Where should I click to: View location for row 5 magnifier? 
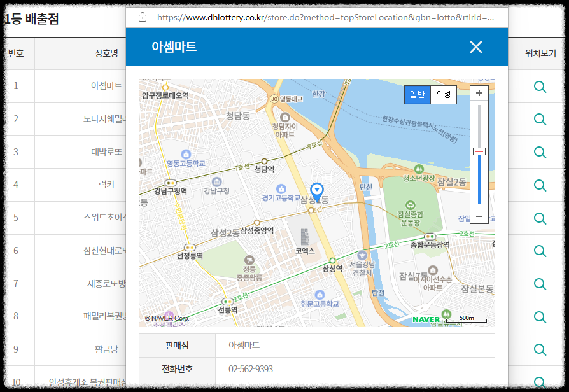[540, 218]
